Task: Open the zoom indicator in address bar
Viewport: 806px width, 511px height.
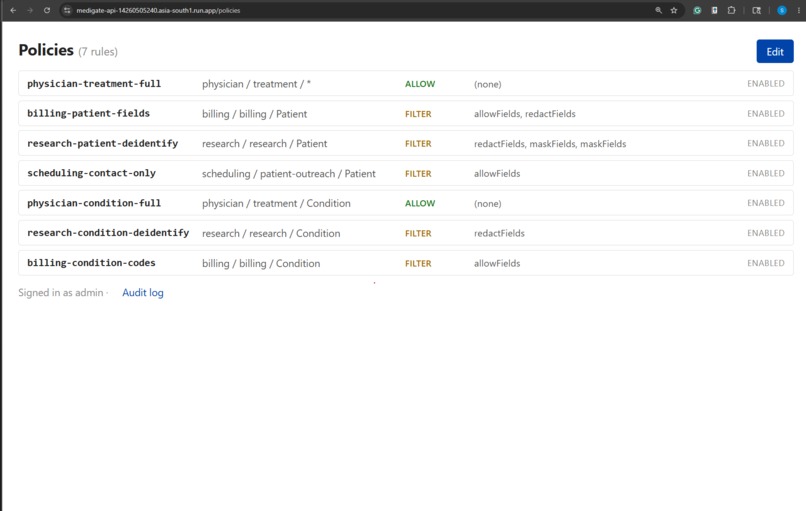Action: [x=658, y=10]
